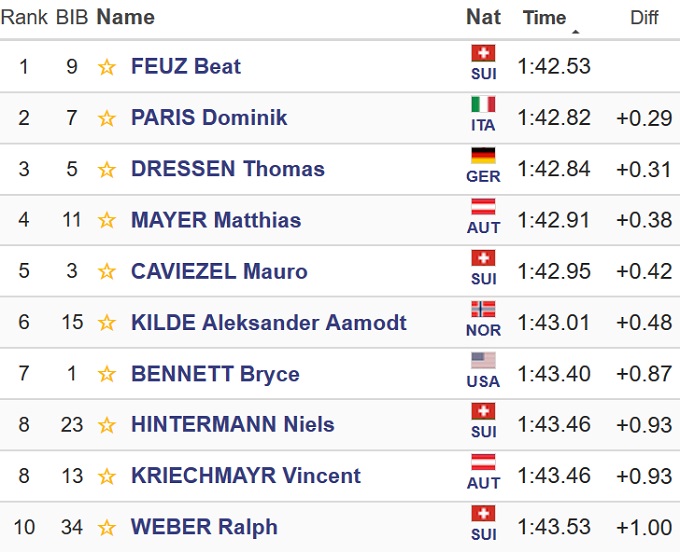Star FEUZ Beat as favorite
The image size is (680, 552).
[107, 67]
